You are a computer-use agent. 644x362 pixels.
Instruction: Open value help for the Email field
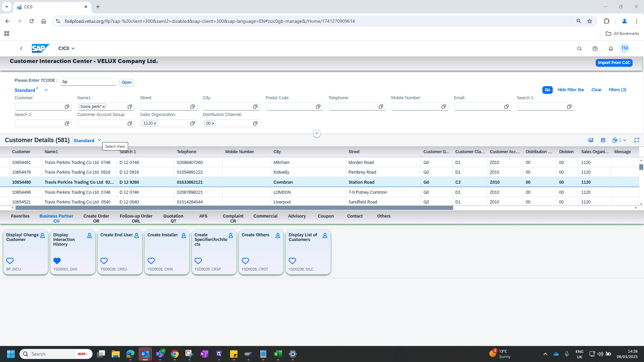[506, 107]
